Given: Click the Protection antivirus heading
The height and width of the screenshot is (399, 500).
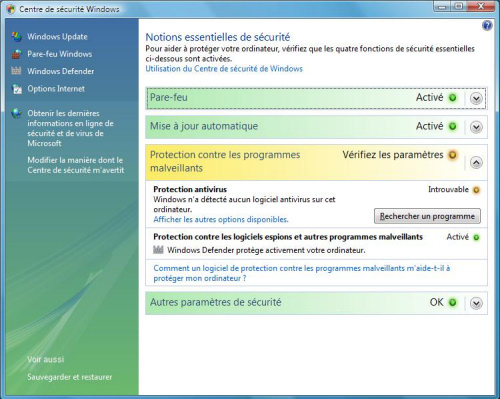Looking at the screenshot, I should point(190,189).
